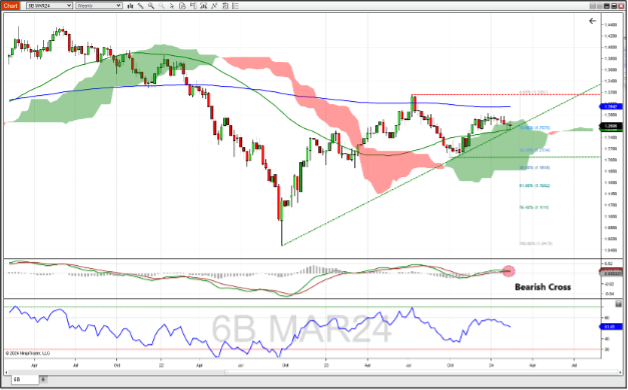
Task: Close the chart window
Action: (x=621, y=6)
